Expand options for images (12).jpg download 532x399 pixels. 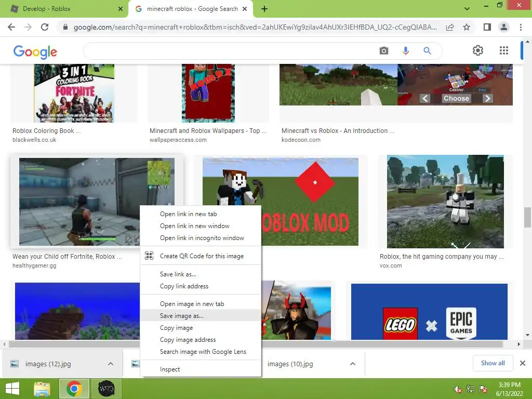[111, 364]
